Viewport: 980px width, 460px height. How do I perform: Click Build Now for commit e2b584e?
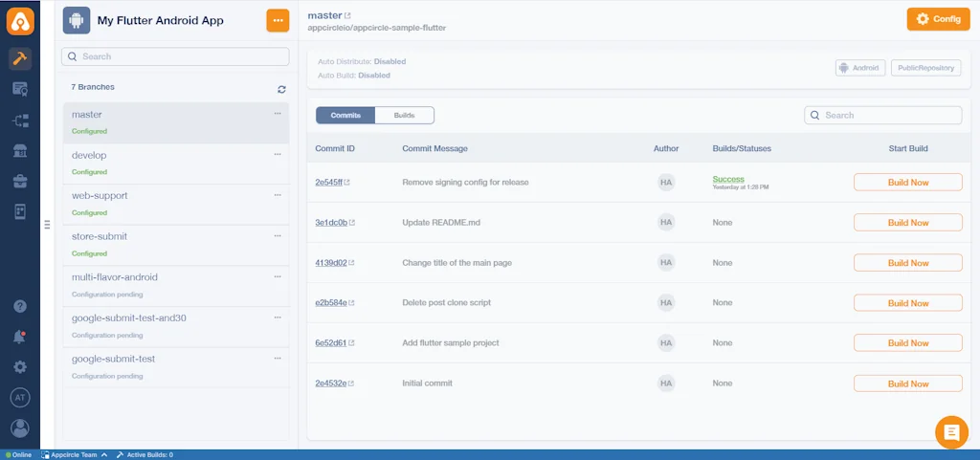tap(908, 303)
